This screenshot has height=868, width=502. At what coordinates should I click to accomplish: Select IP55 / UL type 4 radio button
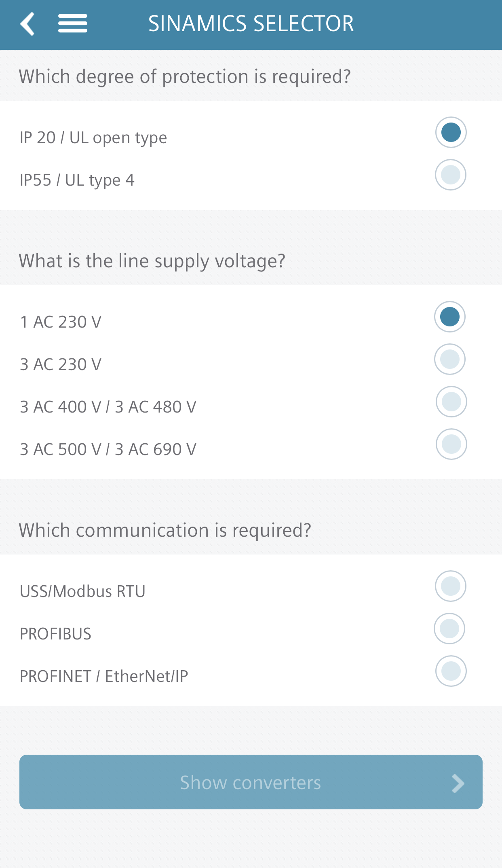[451, 175]
